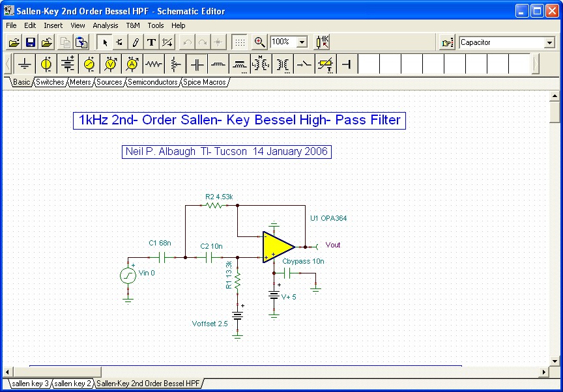Place a potentiometer component

point(175,64)
